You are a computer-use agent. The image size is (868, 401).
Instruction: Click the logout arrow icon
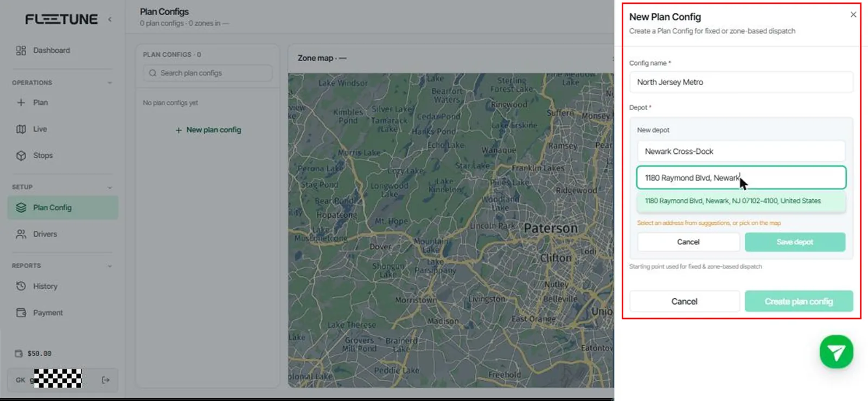106,380
